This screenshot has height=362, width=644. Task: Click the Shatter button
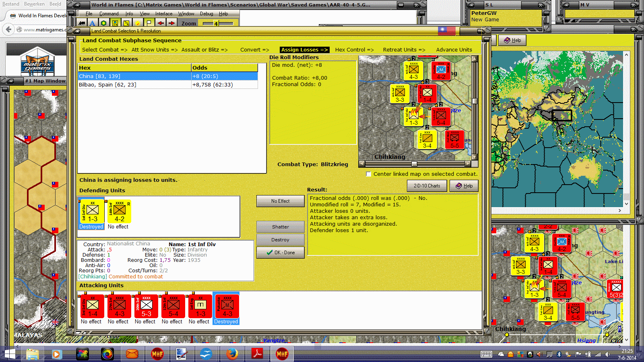tap(280, 227)
